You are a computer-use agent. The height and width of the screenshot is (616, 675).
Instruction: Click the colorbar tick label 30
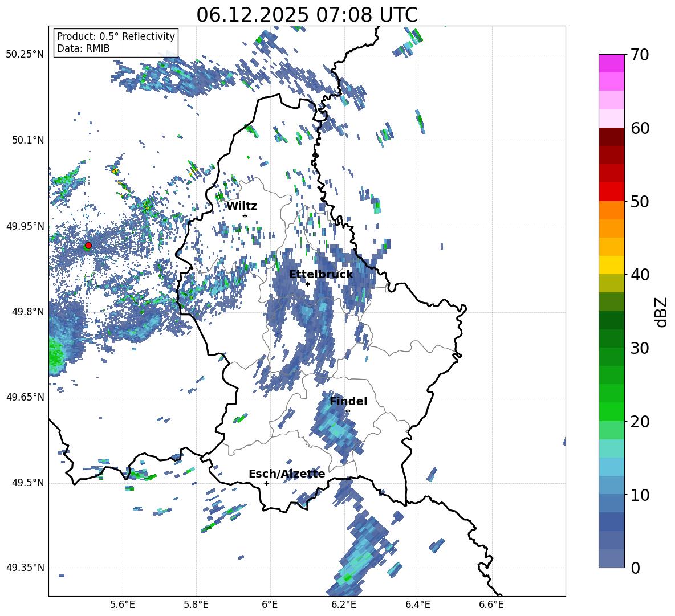click(640, 348)
